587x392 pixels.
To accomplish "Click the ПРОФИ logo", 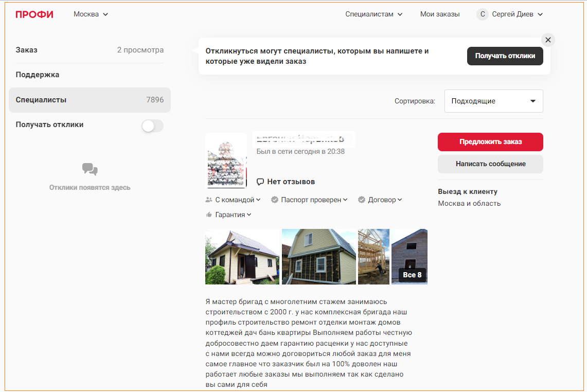I will (34, 14).
